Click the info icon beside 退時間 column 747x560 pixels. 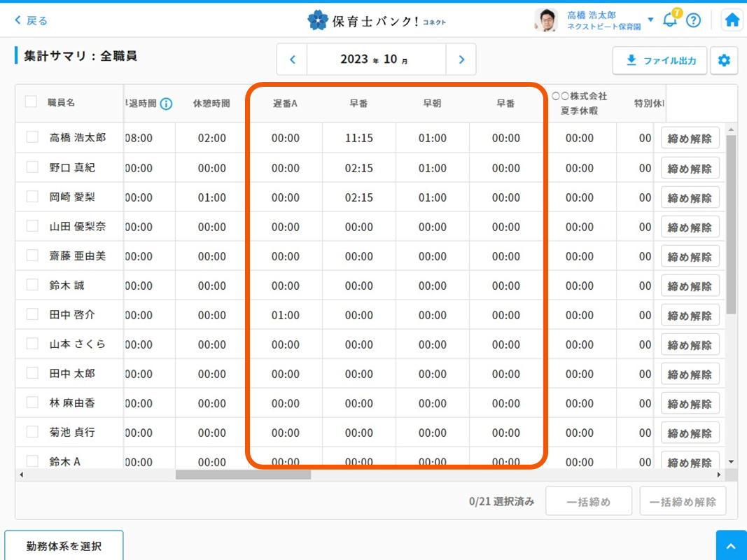166,104
